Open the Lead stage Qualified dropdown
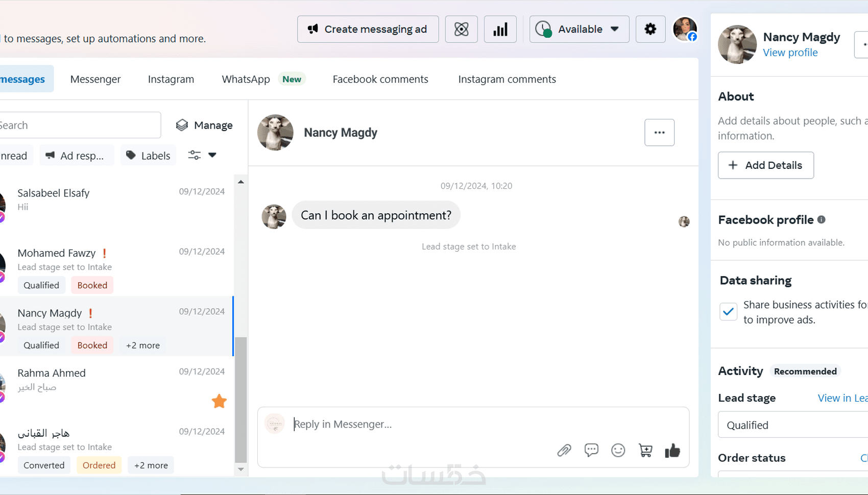868x495 pixels. (793, 425)
